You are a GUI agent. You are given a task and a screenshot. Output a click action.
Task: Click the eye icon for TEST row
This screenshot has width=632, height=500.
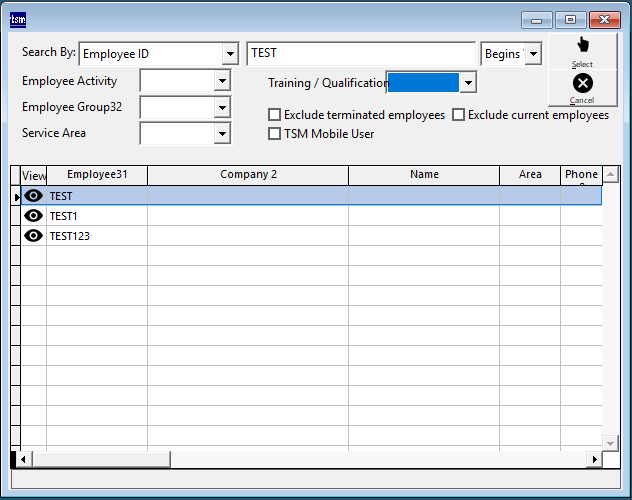[x=33, y=196]
